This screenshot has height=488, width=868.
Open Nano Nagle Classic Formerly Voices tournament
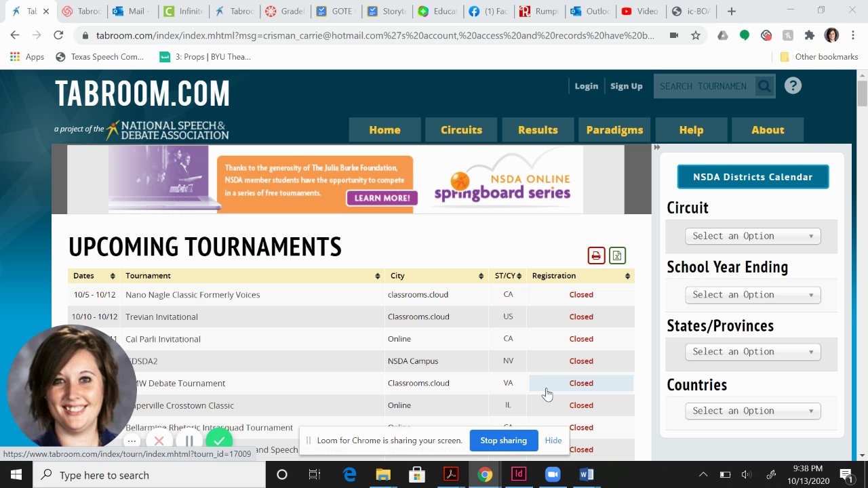click(193, 295)
